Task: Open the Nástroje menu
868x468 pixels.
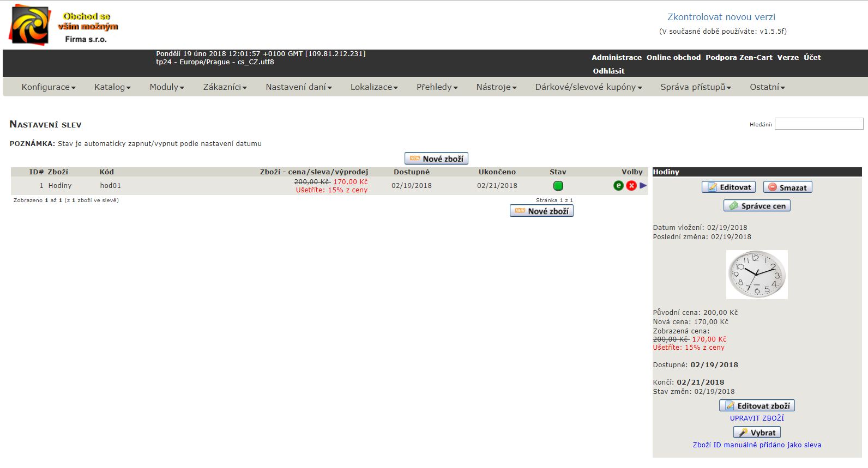Action: coord(496,87)
